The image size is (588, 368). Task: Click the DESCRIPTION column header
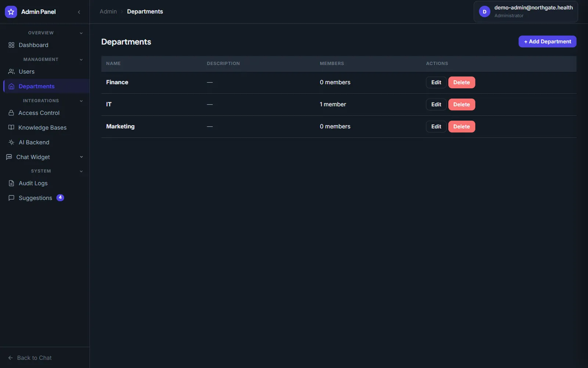pyautogui.click(x=223, y=63)
